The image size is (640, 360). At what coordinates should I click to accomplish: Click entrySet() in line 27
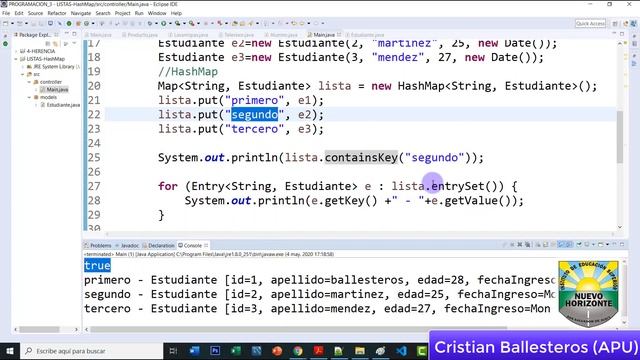coord(467,186)
